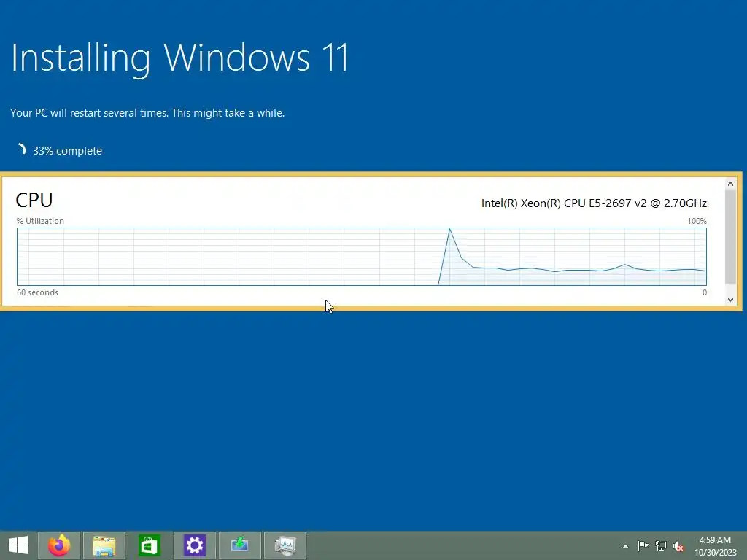Click the "33% complete" progress text
747x560 pixels.
[x=67, y=151]
